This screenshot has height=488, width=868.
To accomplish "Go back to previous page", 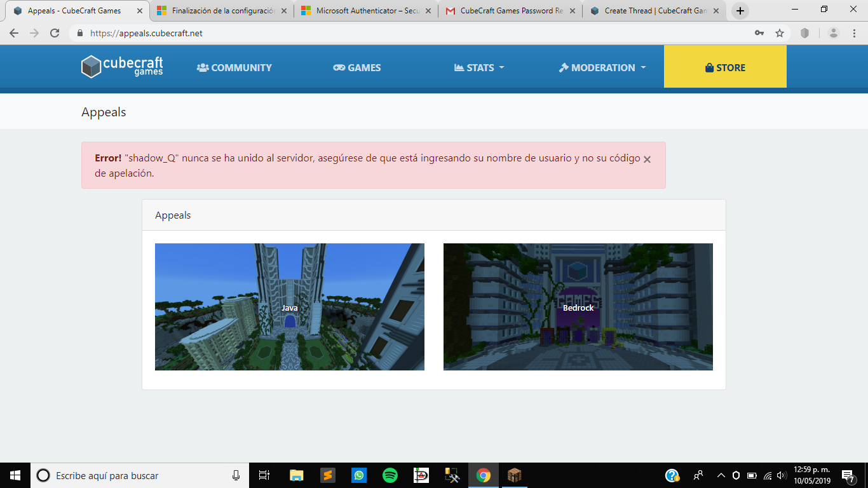I will pos(14,33).
